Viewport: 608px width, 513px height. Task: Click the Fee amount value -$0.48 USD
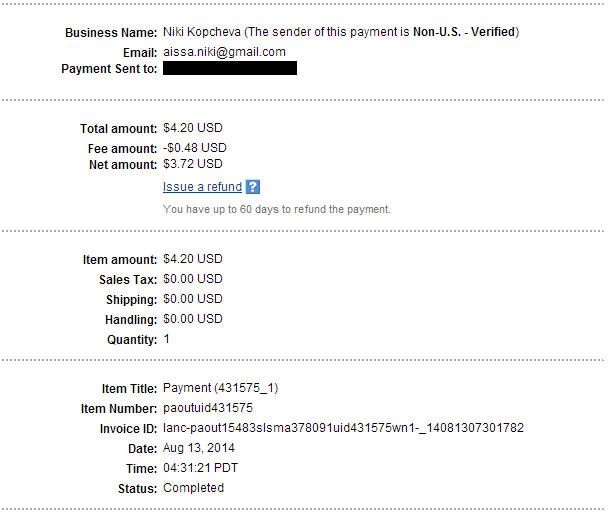tap(195, 146)
